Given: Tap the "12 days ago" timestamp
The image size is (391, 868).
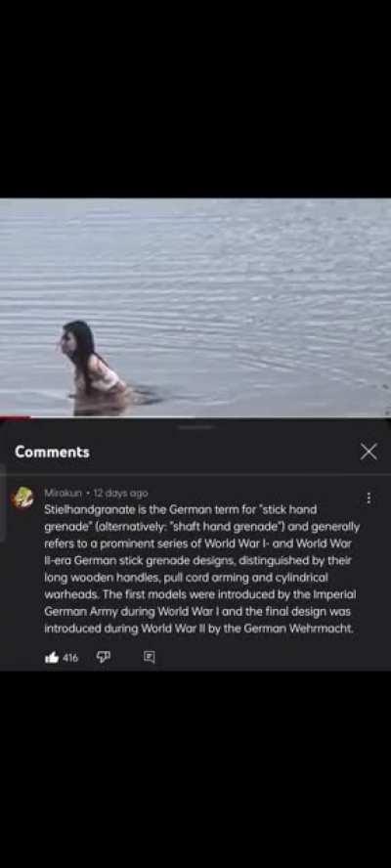Looking at the screenshot, I should 121,493.
